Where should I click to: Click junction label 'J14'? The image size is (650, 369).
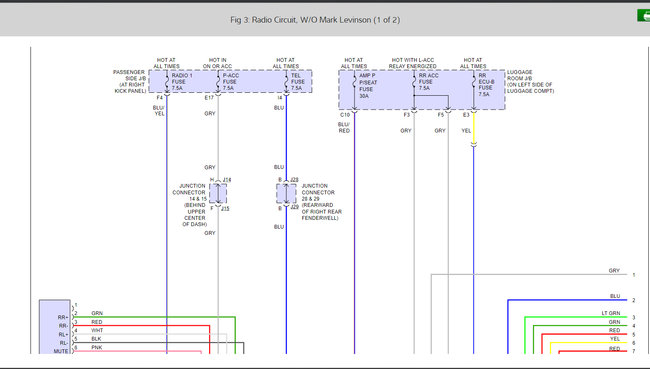coord(227,180)
